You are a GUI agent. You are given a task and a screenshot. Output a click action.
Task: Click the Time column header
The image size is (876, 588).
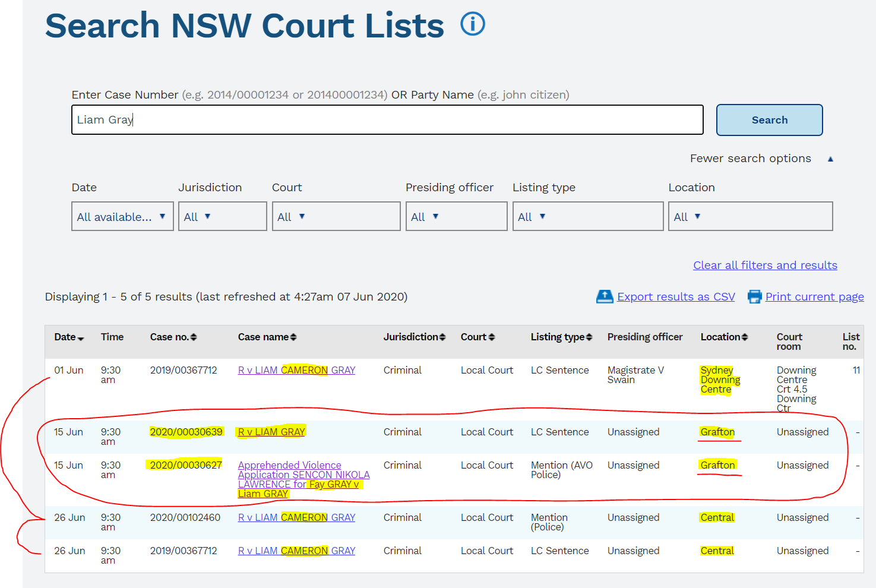tap(112, 337)
